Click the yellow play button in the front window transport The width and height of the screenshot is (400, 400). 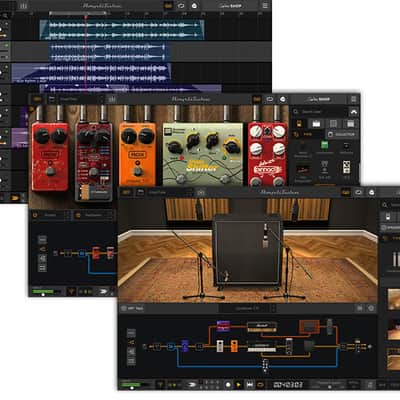click(238, 384)
